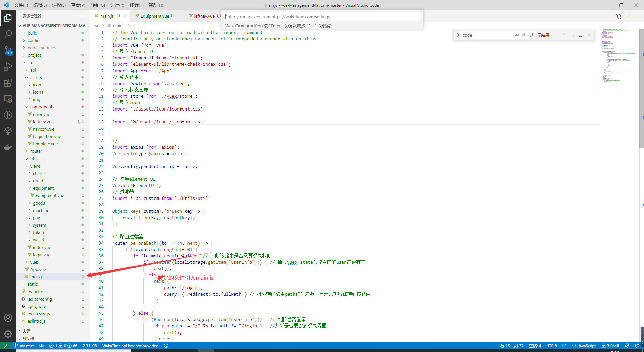Toggle match whole word in find widget

coord(524,35)
